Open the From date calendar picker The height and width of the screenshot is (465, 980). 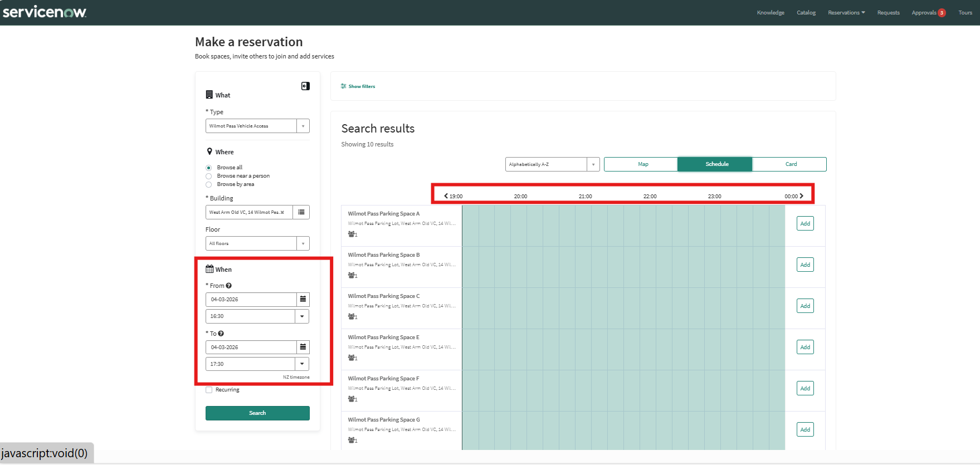303,300
